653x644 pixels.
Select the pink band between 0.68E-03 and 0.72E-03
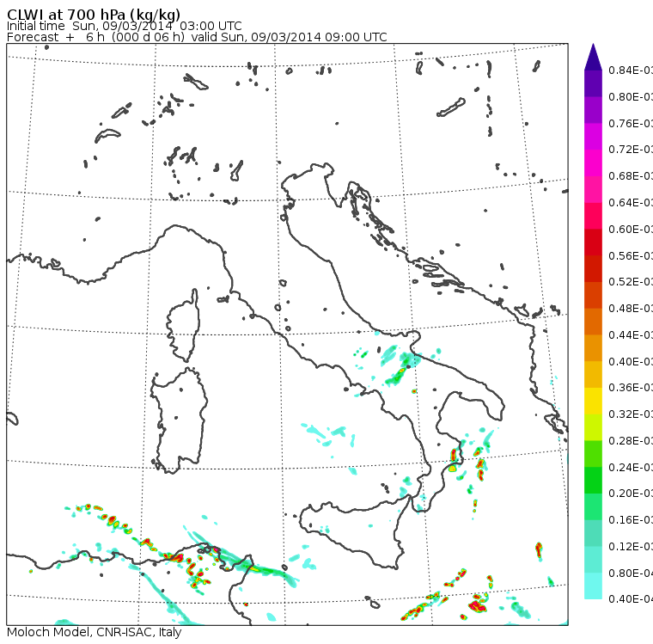(x=593, y=163)
